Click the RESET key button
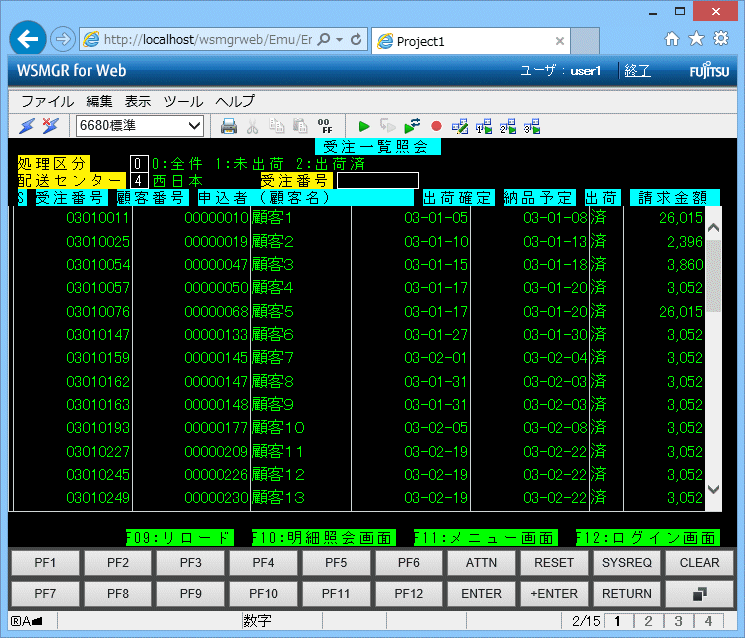Screen dimensions: 745x638 [x=554, y=563]
